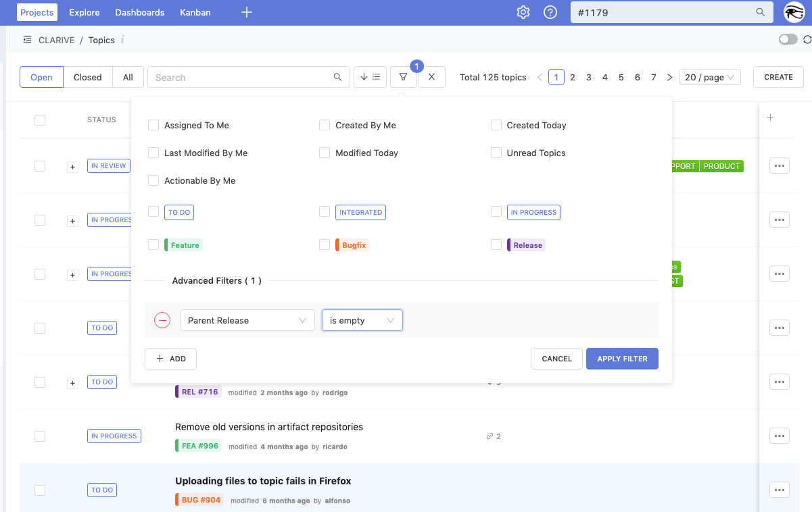Check the TO DO status filter
The image size is (812, 512).
(x=153, y=211)
